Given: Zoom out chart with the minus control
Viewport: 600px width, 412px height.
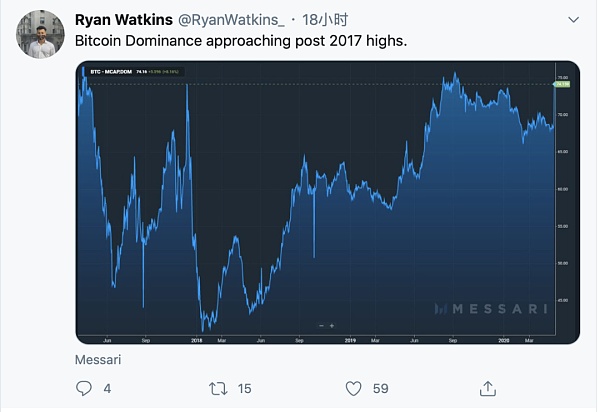Looking at the screenshot, I should pyautogui.click(x=321, y=326).
